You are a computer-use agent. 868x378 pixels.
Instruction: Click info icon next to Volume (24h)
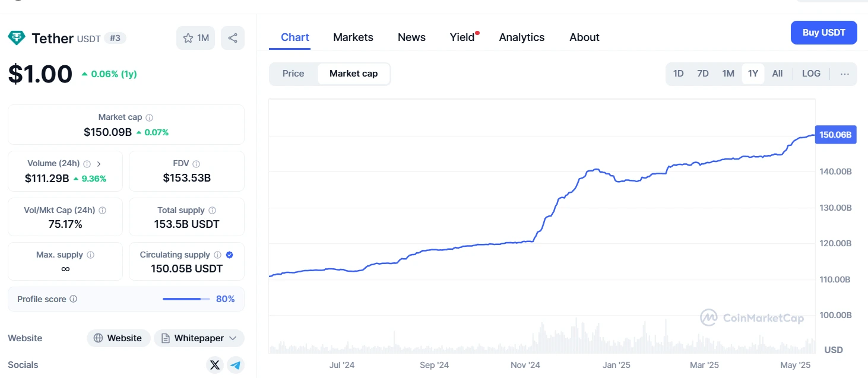click(x=87, y=164)
